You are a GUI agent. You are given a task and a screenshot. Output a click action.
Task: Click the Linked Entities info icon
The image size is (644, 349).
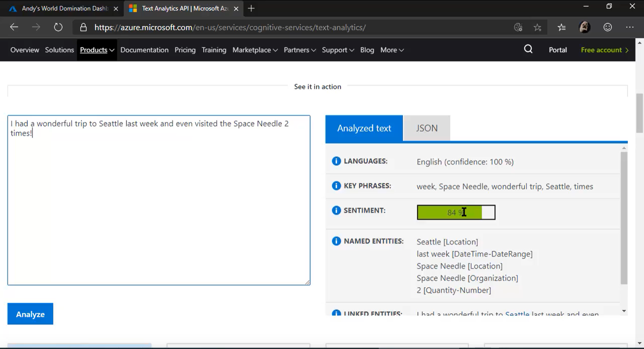pyautogui.click(x=336, y=313)
